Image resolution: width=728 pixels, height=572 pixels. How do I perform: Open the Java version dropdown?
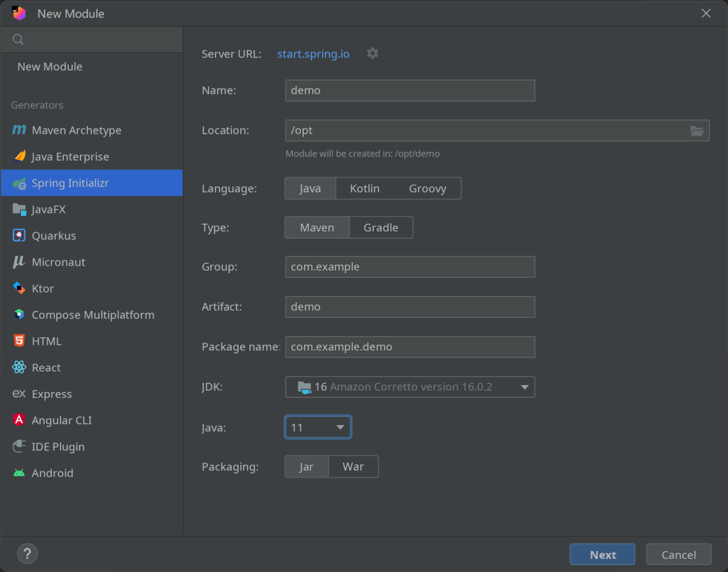coord(318,427)
